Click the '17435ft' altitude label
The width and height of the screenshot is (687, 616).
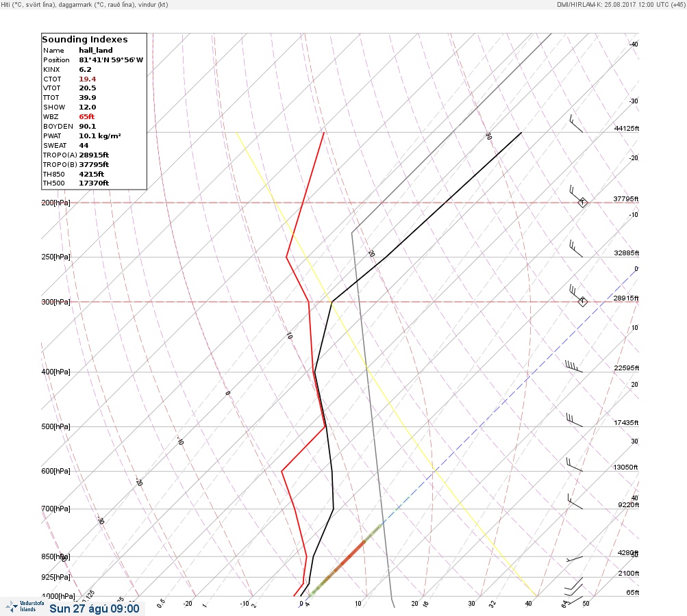627,422
